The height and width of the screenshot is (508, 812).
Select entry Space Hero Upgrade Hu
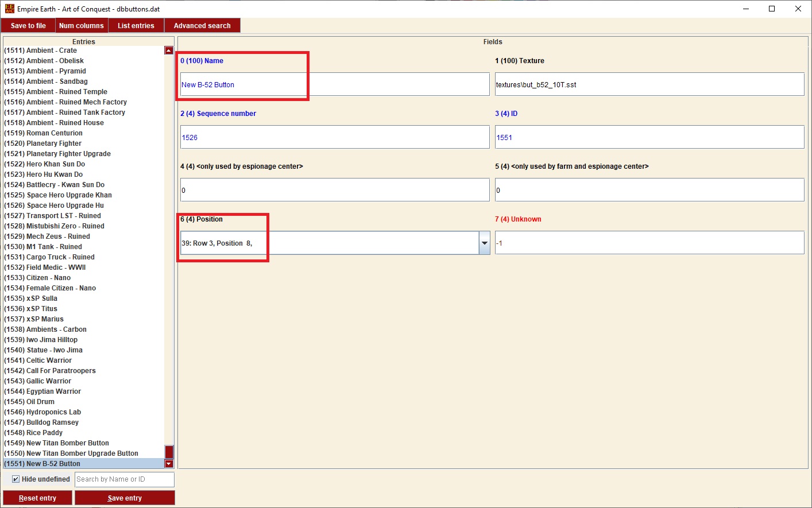click(x=84, y=205)
